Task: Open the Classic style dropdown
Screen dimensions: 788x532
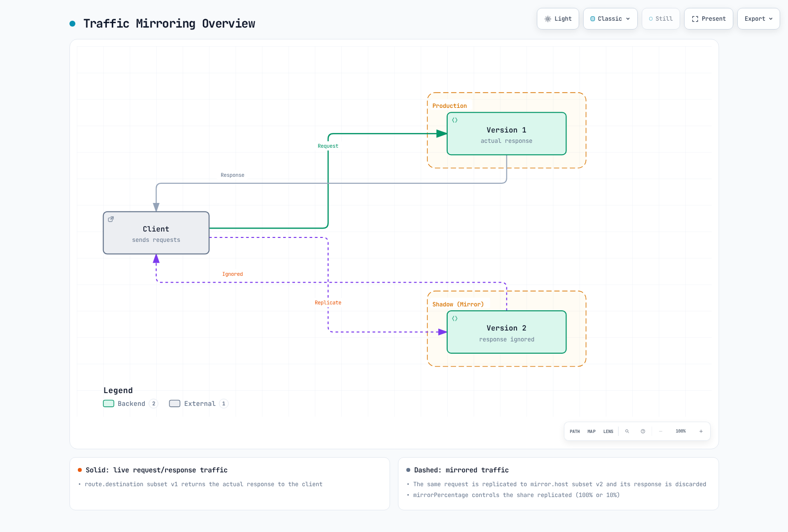Action: [610, 19]
